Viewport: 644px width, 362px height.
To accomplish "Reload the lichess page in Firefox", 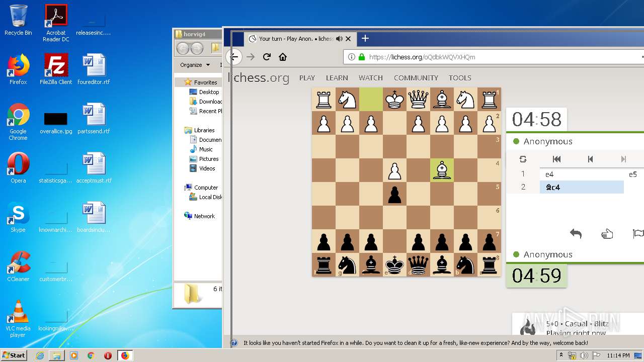I will pos(267,57).
